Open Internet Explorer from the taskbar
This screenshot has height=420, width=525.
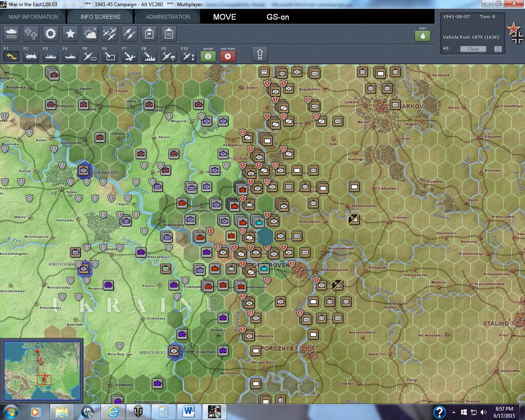point(113,412)
